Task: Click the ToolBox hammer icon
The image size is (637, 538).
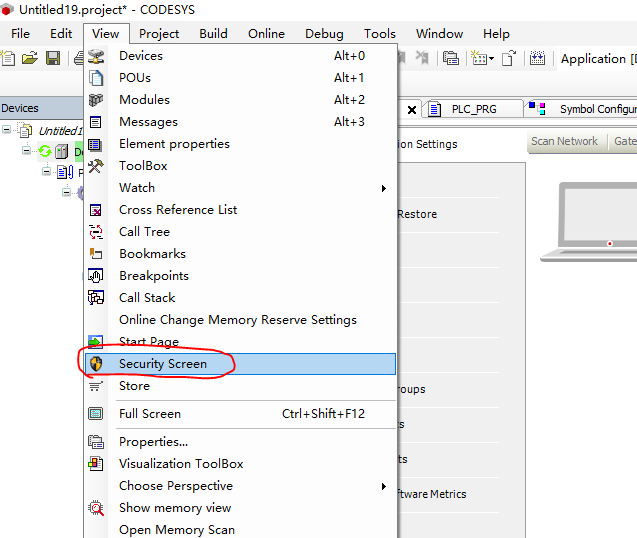Action: coord(96,166)
